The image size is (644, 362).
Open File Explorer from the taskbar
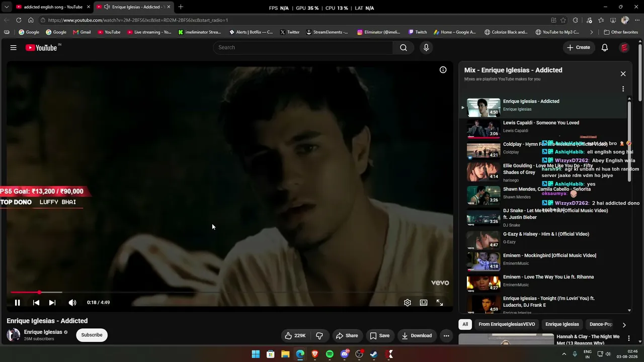(x=285, y=354)
